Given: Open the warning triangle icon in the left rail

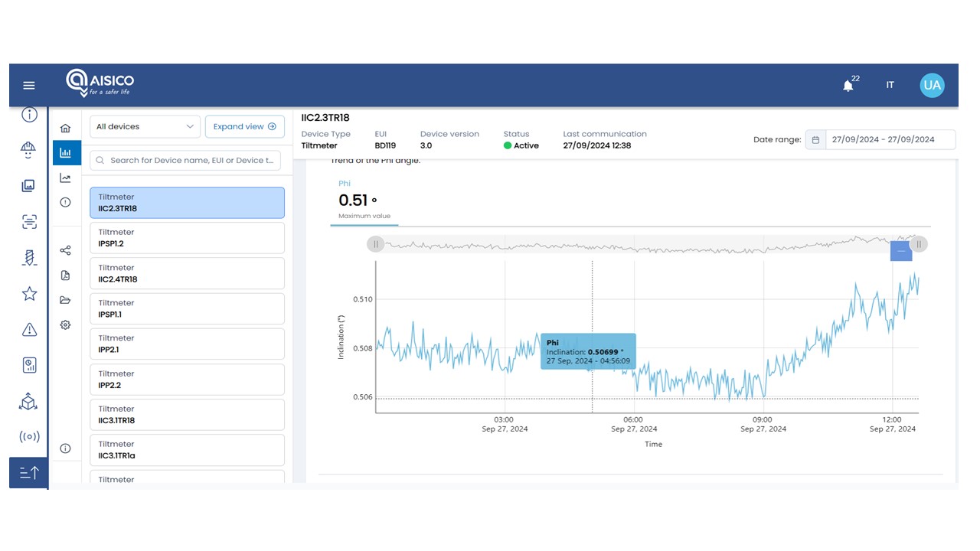Looking at the screenshot, I should pyautogui.click(x=29, y=330).
